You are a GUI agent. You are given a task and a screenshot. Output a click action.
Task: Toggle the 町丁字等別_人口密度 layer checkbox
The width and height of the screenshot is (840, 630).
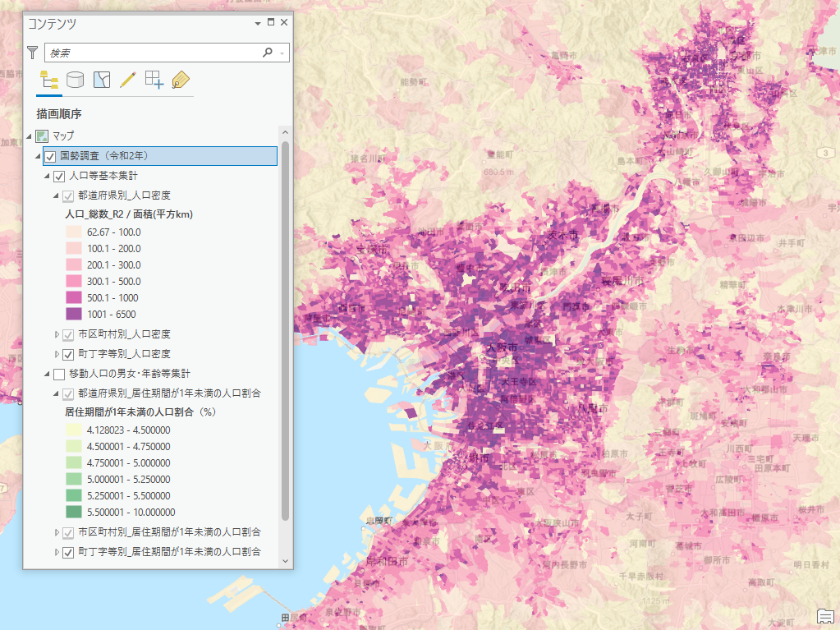tap(68, 354)
